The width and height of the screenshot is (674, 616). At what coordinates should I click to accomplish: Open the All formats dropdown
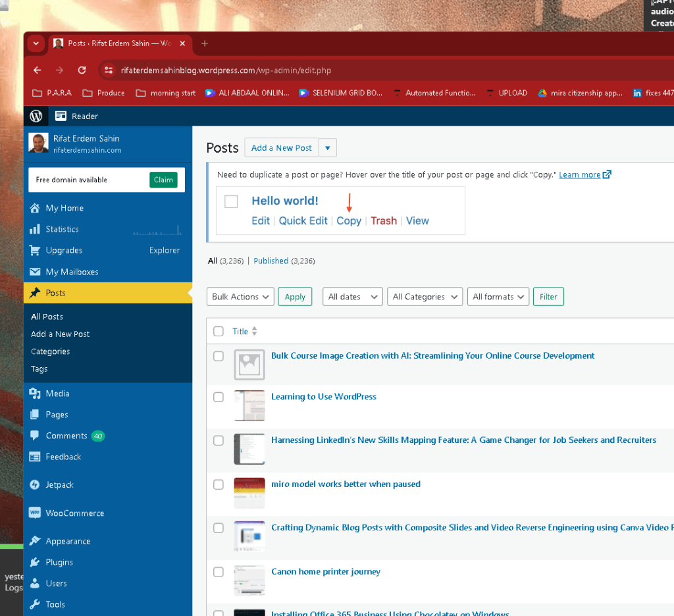[498, 297]
